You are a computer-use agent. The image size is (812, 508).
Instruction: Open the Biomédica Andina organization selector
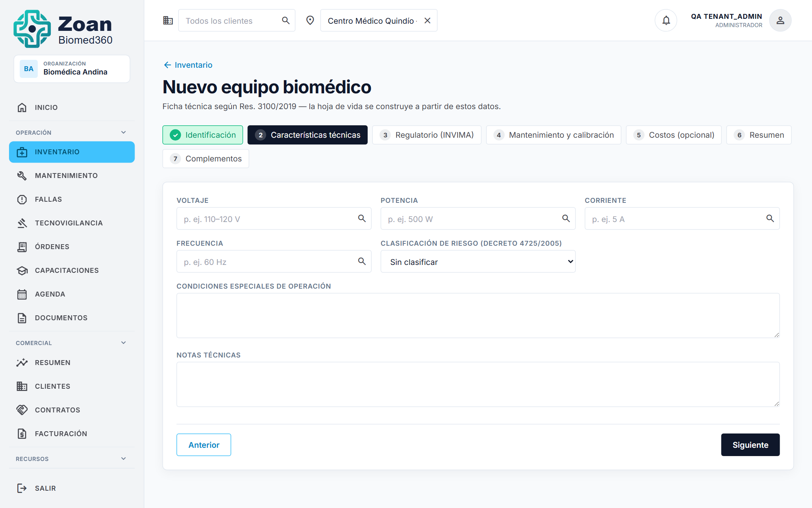72,69
